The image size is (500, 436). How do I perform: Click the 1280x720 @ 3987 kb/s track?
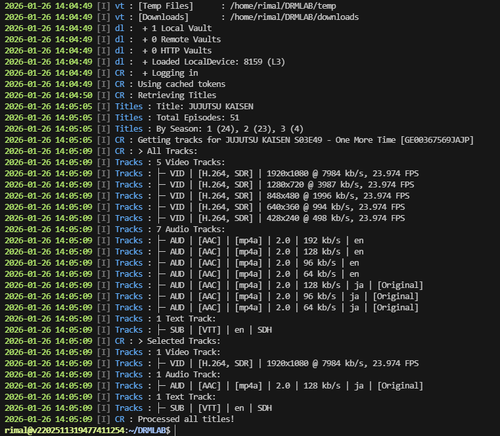[x=285, y=185]
